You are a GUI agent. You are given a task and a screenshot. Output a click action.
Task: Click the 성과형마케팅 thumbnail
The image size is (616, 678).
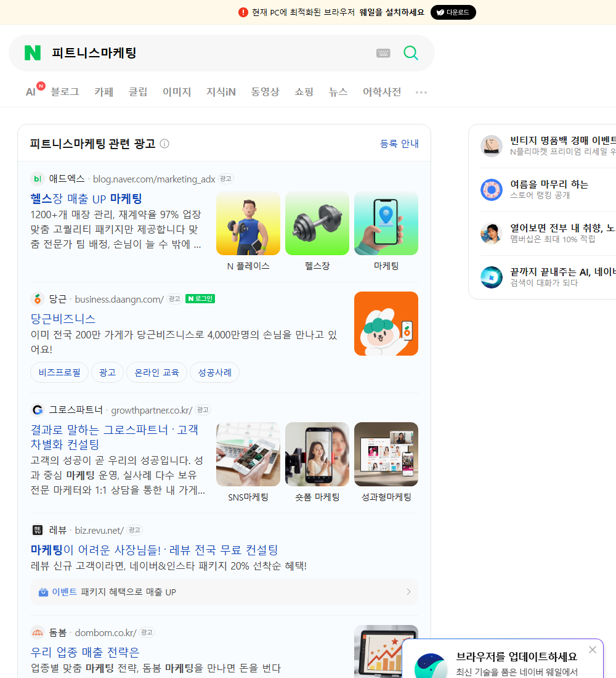pos(386,454)
